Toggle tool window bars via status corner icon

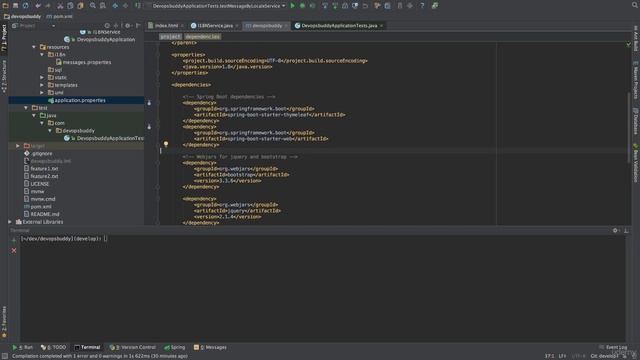coord(4,356)
